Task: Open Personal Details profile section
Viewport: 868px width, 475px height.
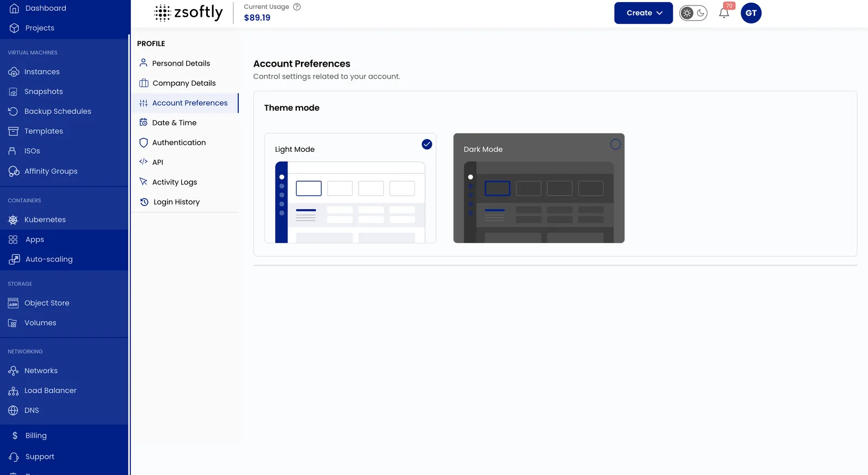Action: pyautogui.click(x=185, y=63)
